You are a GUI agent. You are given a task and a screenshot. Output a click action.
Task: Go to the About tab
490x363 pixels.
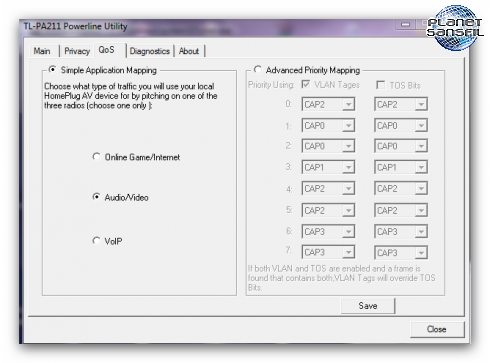click(189, 51)
